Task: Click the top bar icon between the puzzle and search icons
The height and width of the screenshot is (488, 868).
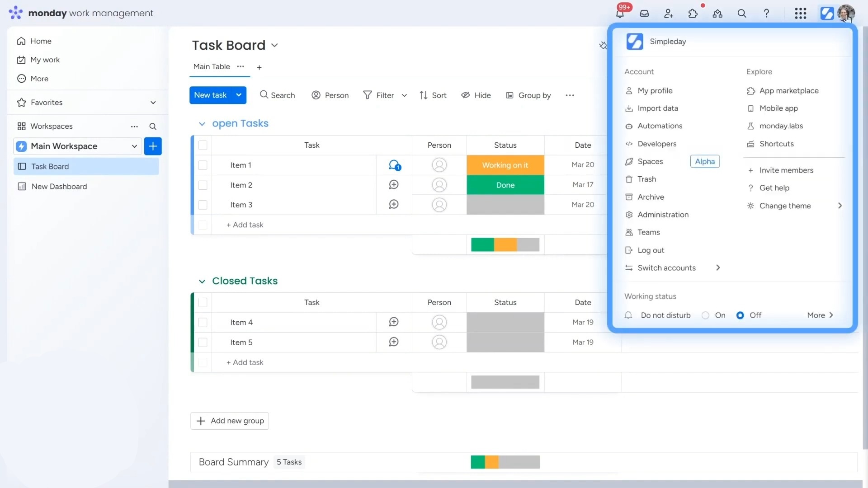Action: tap(717, 14)
